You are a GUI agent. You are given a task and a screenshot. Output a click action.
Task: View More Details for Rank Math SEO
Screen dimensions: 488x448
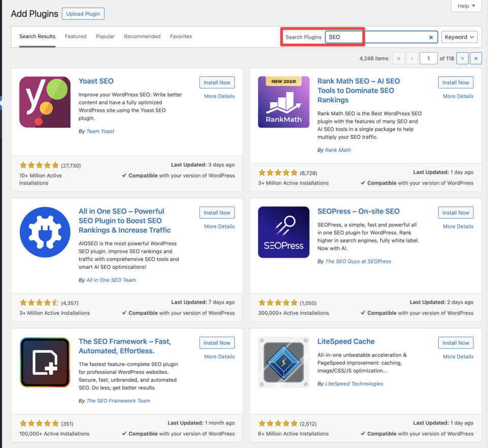458,96
